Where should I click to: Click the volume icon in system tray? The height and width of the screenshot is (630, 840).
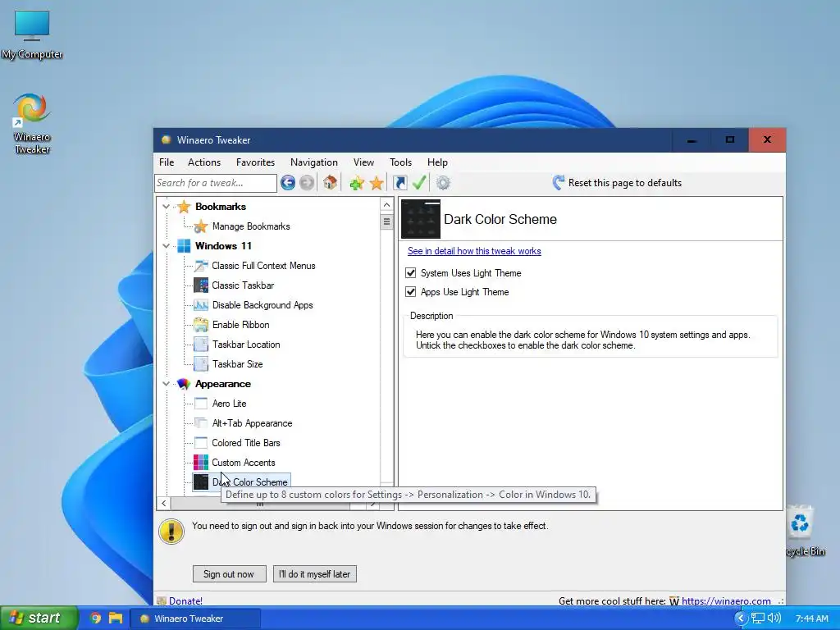point(774,619)
